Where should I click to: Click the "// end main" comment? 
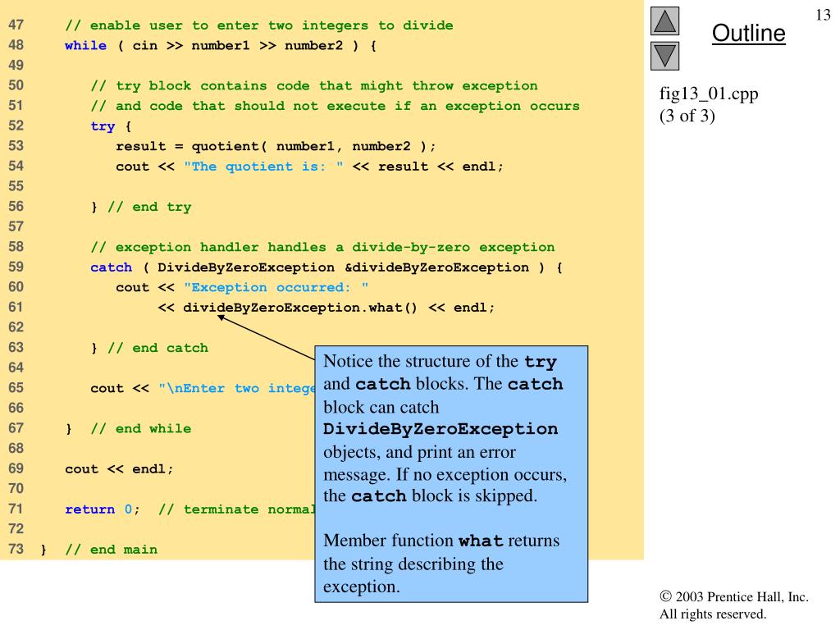[112, 550]
